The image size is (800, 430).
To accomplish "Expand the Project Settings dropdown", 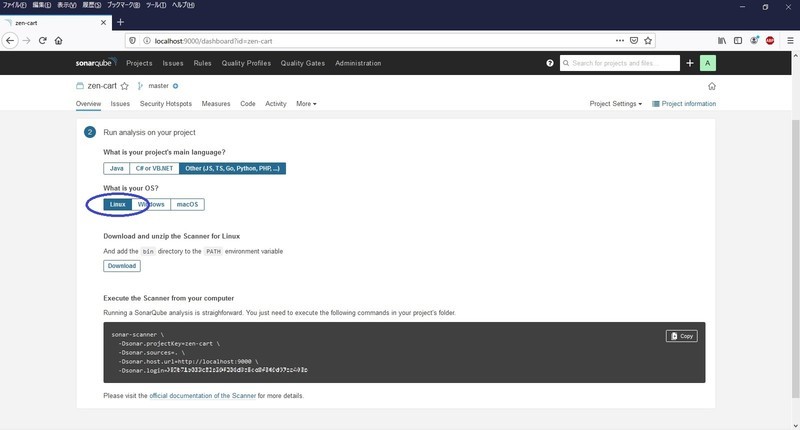I will [615, 104].
